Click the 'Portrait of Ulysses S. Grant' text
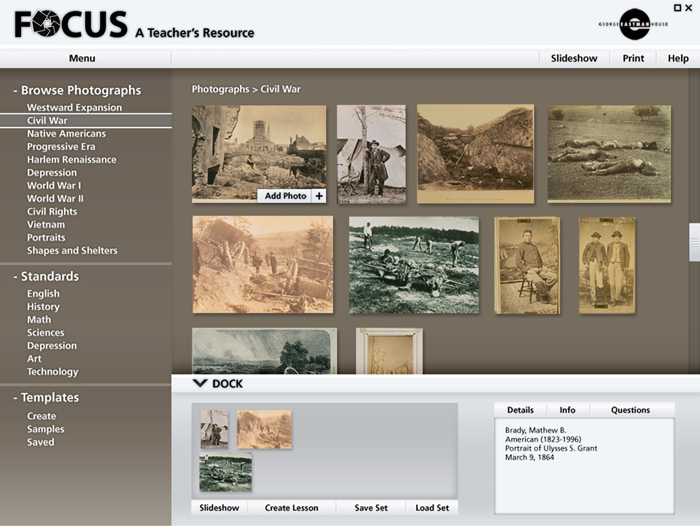 [551, 448]
